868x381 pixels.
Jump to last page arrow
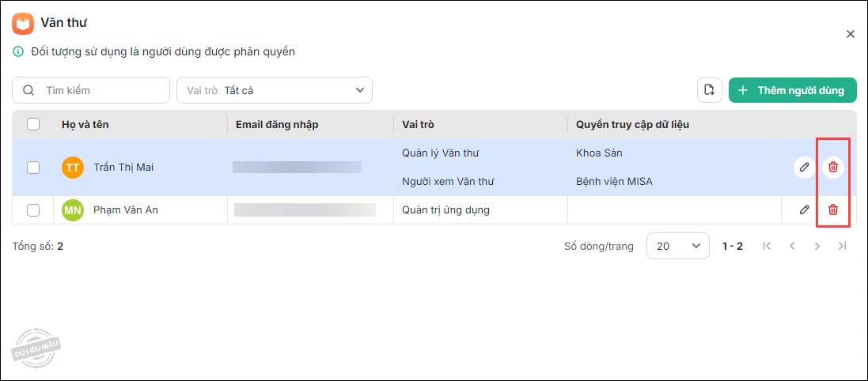842,246
